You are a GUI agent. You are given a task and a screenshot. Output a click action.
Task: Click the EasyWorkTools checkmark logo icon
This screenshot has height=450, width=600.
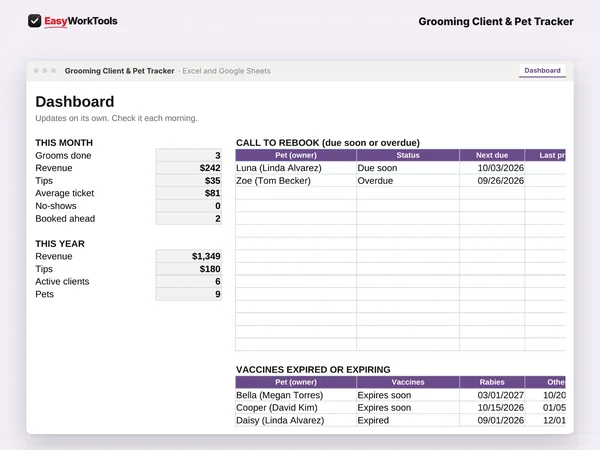click(x=34, y=21)
